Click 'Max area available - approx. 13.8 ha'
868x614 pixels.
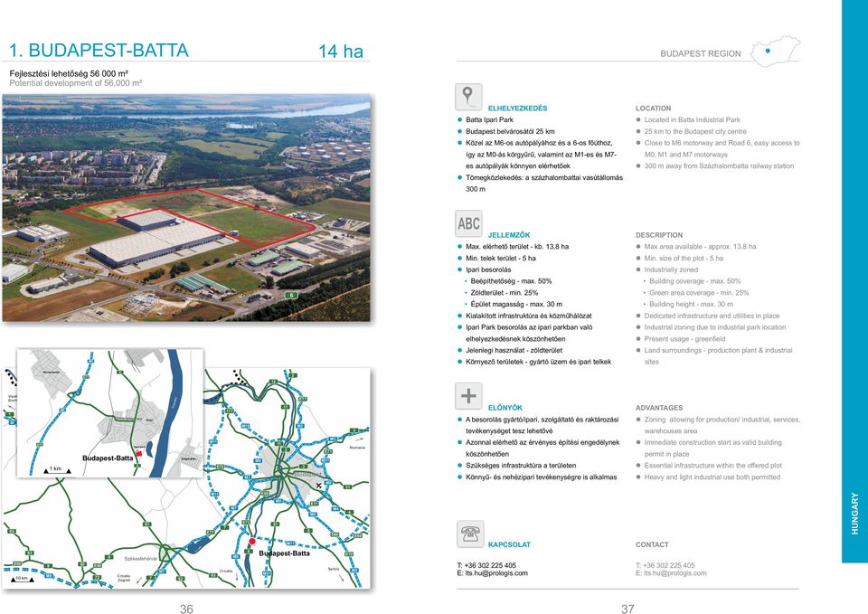click(700, 247)
